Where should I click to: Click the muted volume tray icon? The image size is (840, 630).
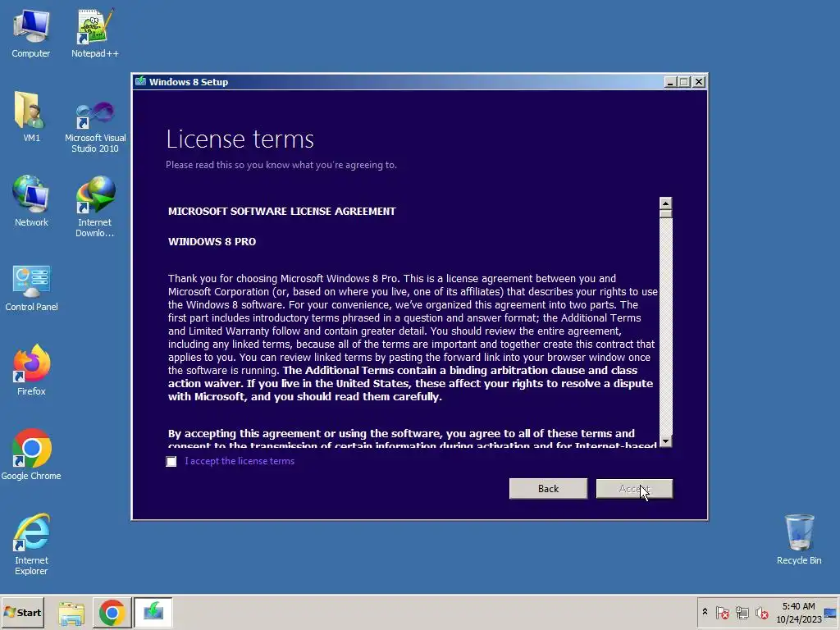761,612
